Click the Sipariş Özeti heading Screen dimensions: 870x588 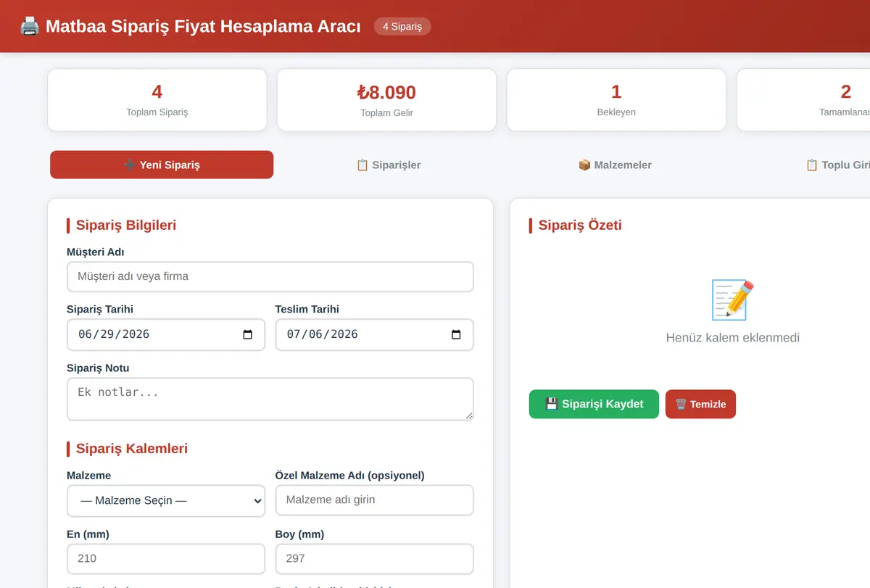point(580,225)
